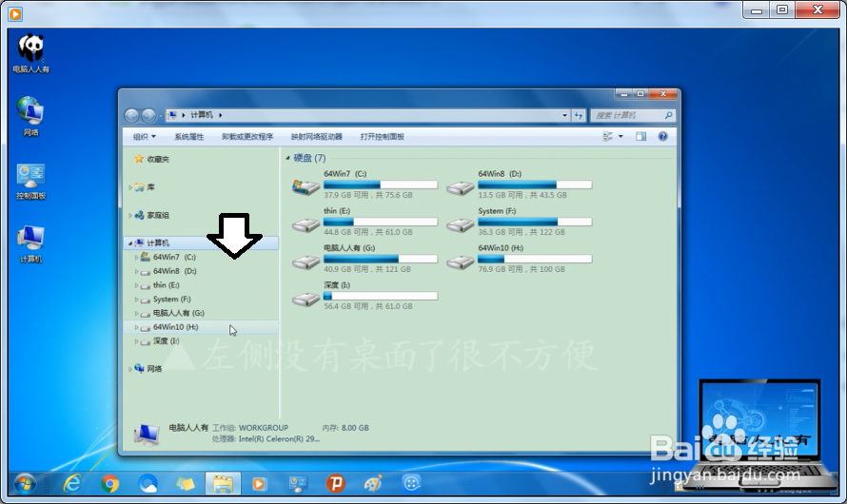Select 家庭组 in the navigation pane

click(158, 215)
